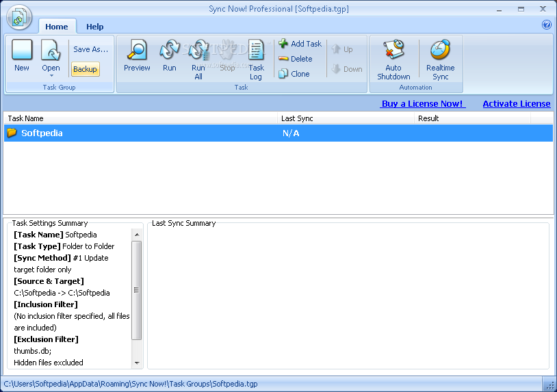Click the Softpedia task folder icon
The image size is (557, 392).
[x=12, y=133]
